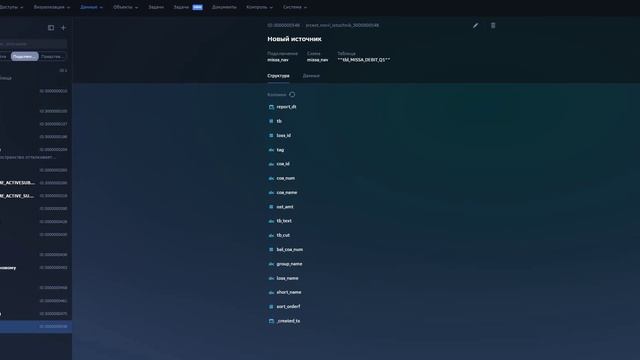The width and height of the screenshot is (640, 360).
Task: Switch to the Данные tab of the source
Action: point(311,76)
